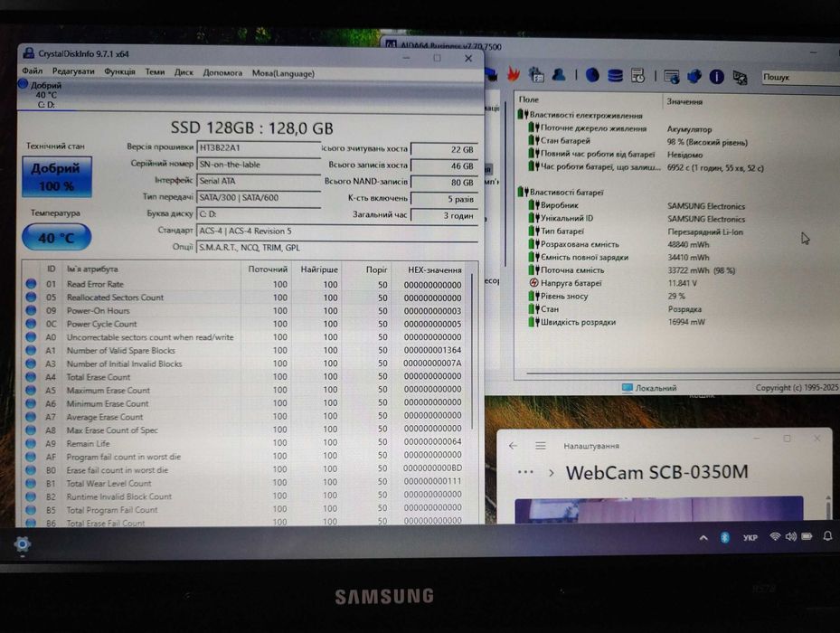Click the serial number field SN-on-the-lable
The image size is (840, 633).
click(x=259, y=165)
